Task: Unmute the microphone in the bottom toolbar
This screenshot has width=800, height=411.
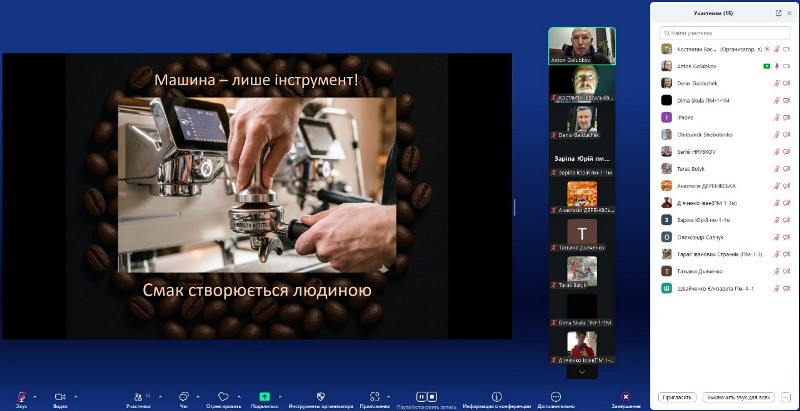Action: click(21, 397)
